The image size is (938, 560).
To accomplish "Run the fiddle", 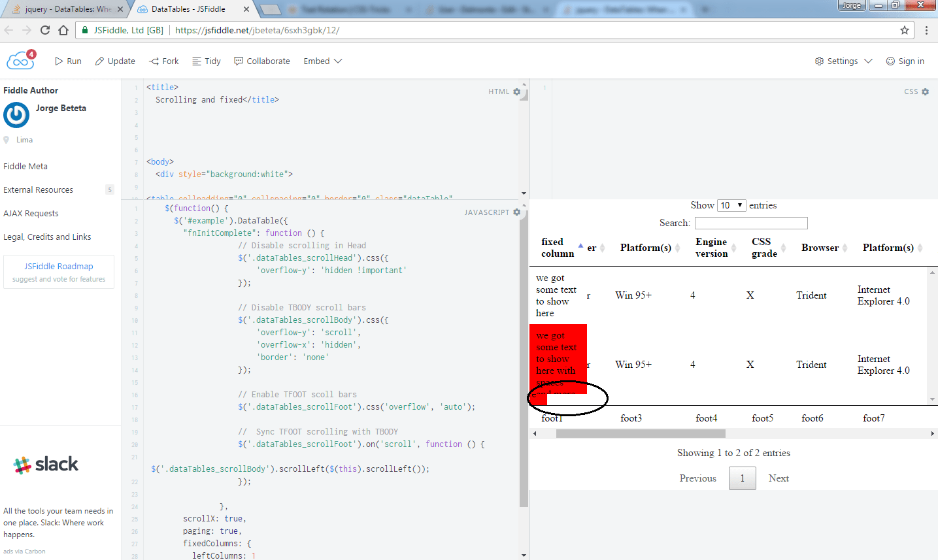I will click(67, 61).
